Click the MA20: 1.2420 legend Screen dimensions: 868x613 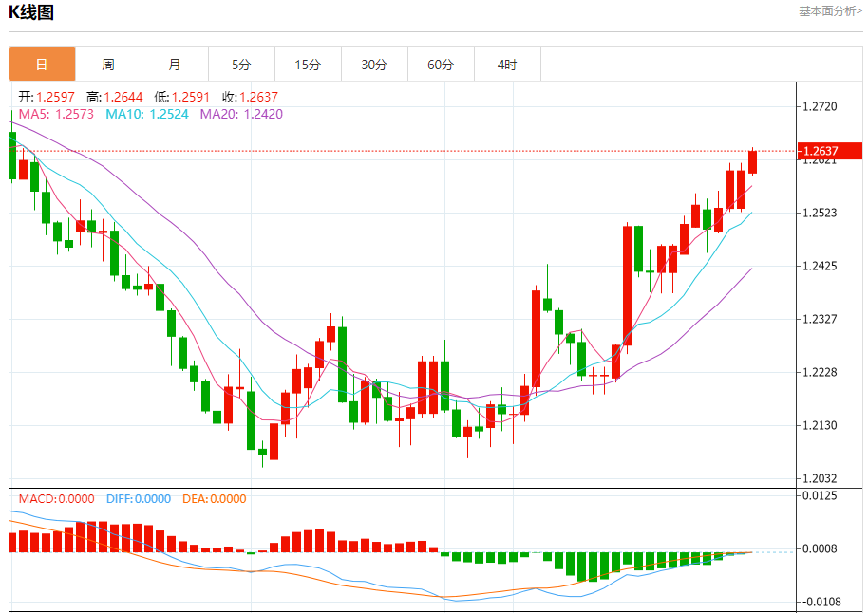point(241,114)
